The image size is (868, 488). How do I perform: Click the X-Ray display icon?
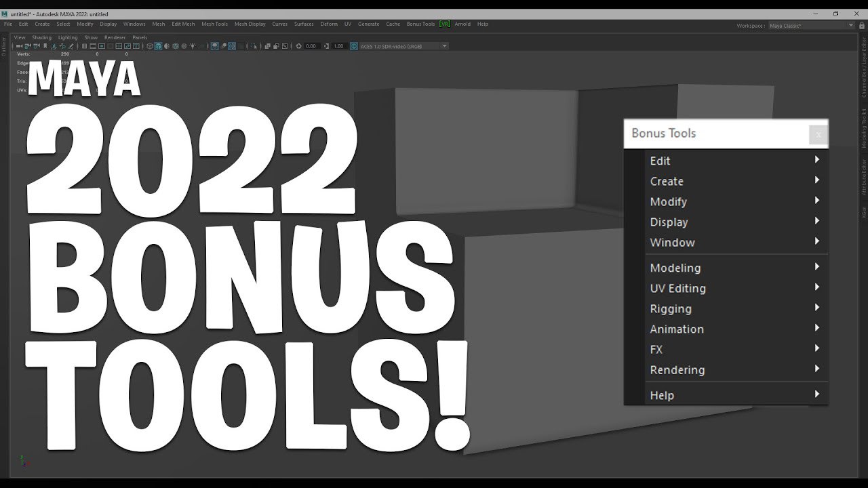[267, 46]
